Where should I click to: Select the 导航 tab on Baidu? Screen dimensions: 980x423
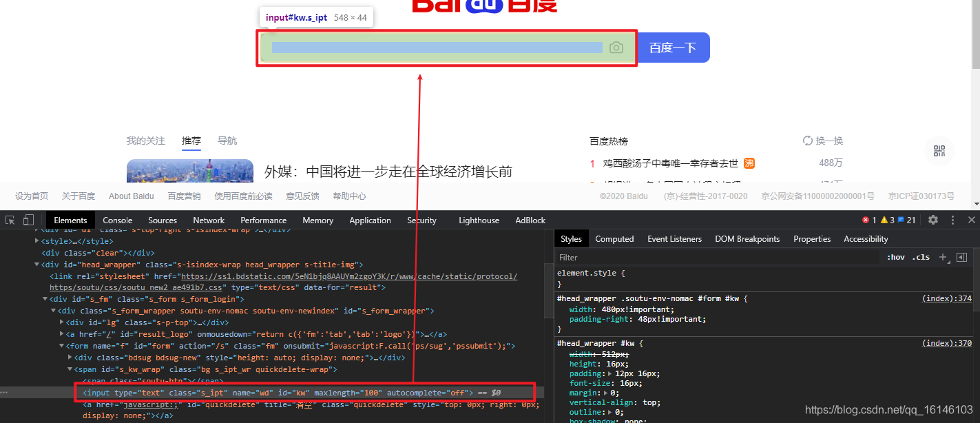coord(227,141)
